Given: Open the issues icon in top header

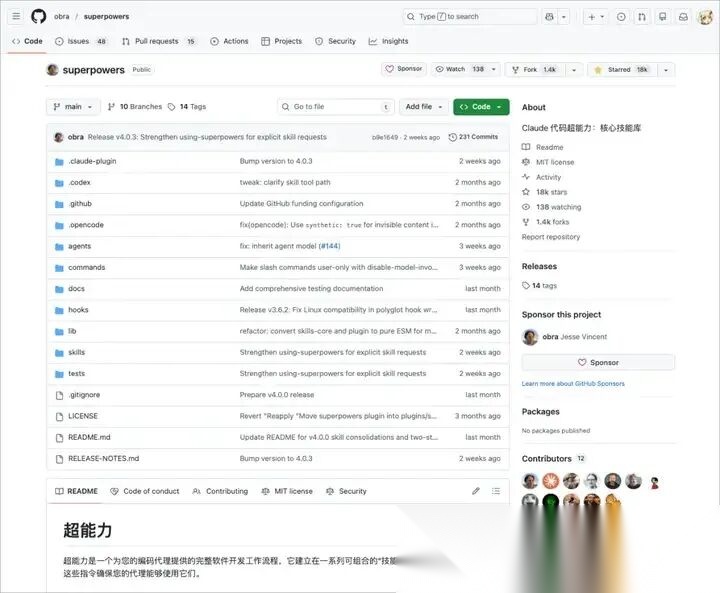Looking at the screenshot, I should [621, 17].
